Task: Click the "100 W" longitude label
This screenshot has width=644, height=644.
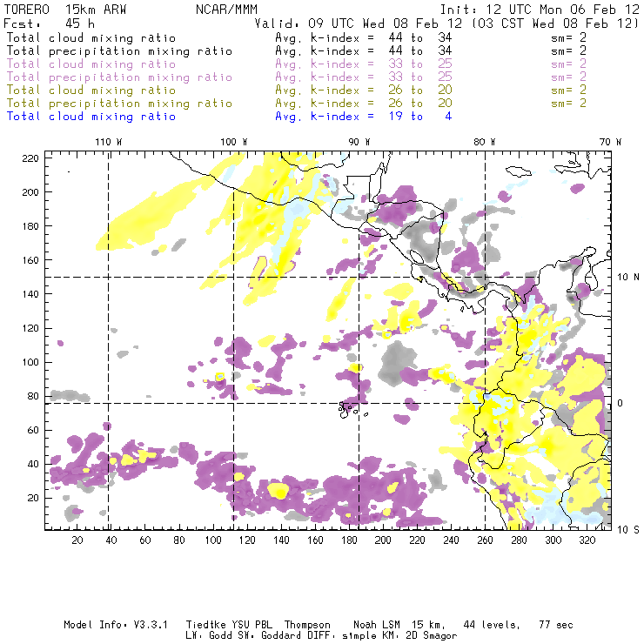Action: click(x=234, y=142)
